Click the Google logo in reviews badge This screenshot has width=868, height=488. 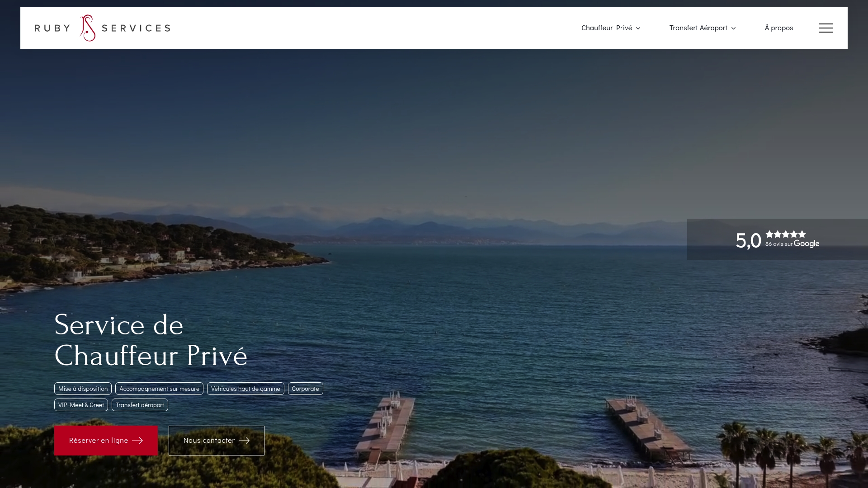pyautogui.click(x=807, y=244)
